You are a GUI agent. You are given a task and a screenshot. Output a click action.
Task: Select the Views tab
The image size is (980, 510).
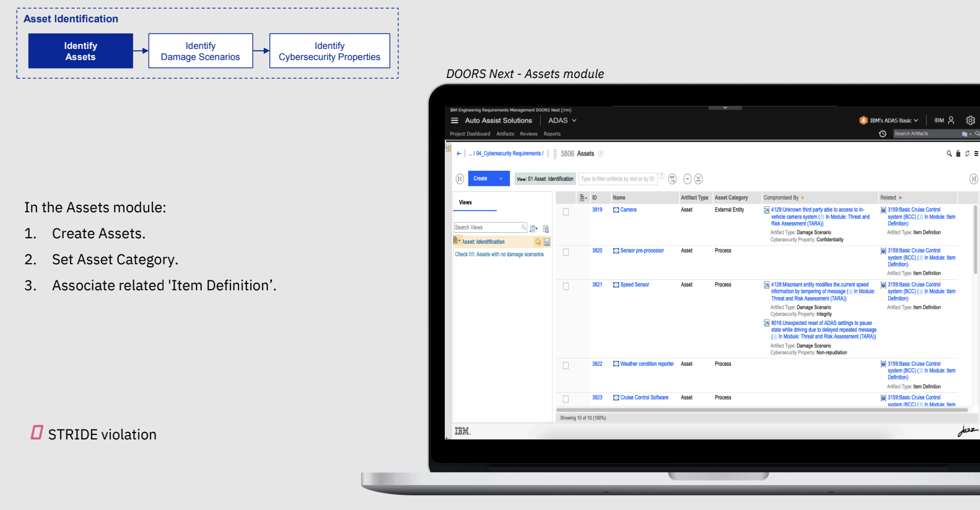click(465, 202)
